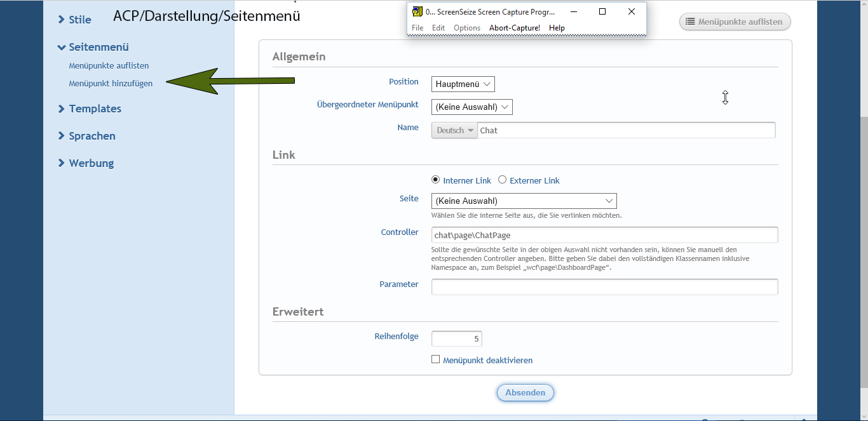Open the Abort-Capture! menu in ScreenSeize
Screen dimensions: 868x421
514,28
